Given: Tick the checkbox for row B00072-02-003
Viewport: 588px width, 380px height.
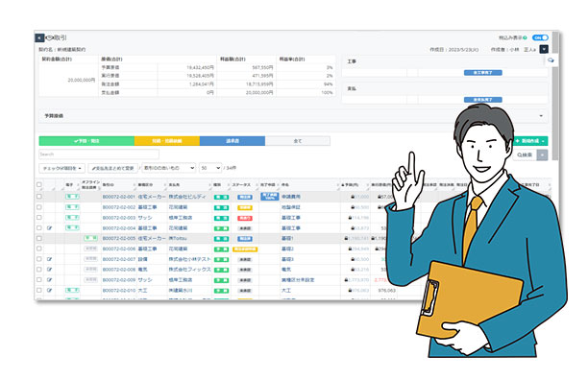Looking at the screenshot, I should point(39,218).
